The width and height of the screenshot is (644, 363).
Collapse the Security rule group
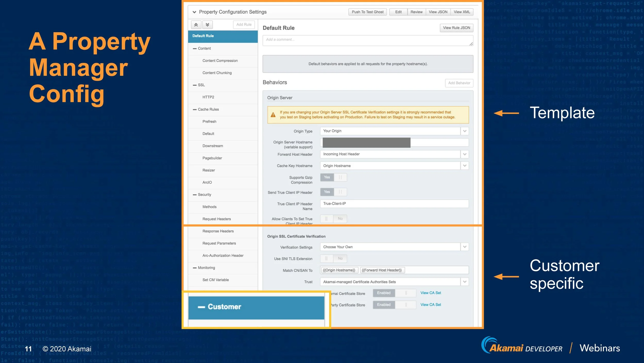195,195
